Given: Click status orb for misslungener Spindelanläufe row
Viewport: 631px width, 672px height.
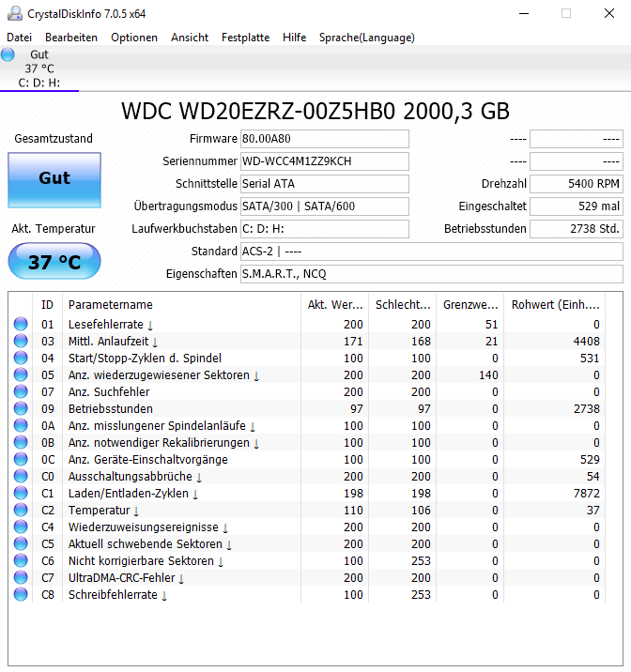Looking at the screenshot, I should click(21, 425).
